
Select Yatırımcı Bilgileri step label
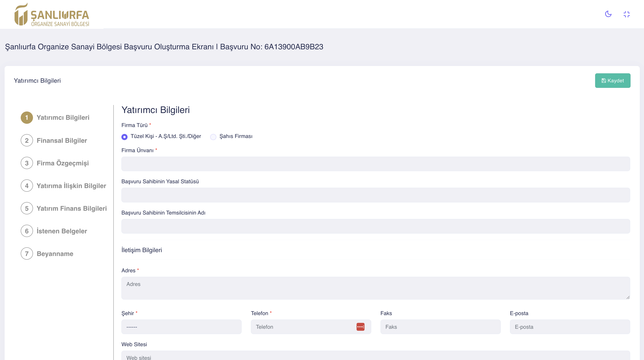pyautogui.click(x=63, y=118)
